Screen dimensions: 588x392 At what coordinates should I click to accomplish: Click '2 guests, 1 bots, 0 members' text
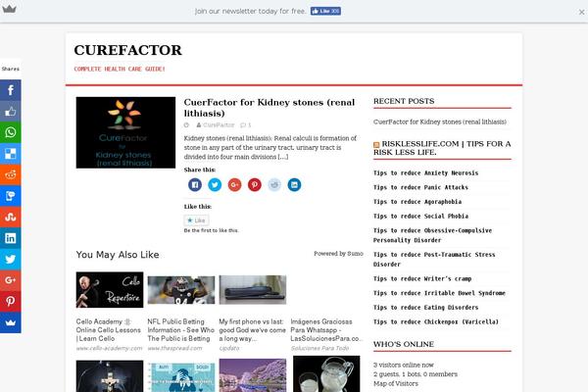pyautogui.click(x=416, y=374)
